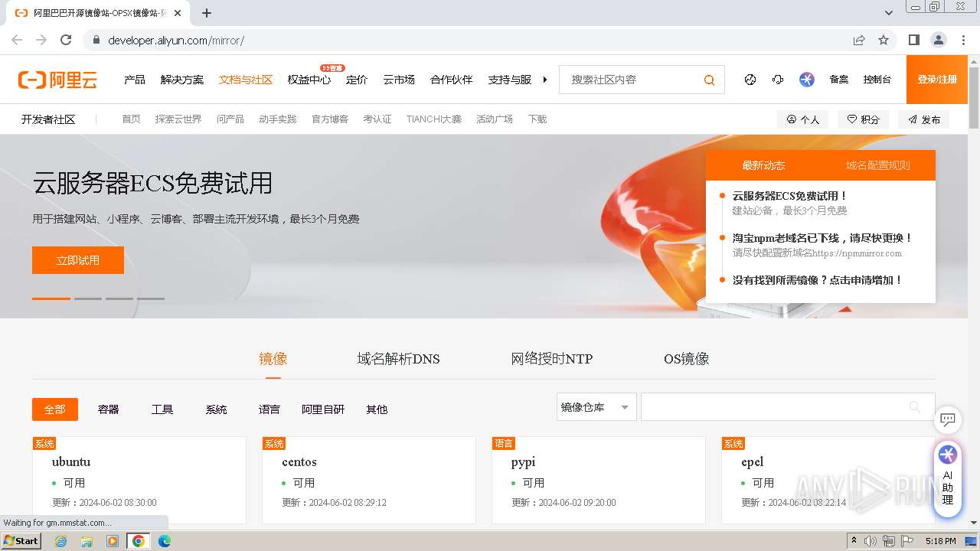Viewport: 980px width, 551px height.
Task: Click the Windows Start button
Action: pos(21,541)
